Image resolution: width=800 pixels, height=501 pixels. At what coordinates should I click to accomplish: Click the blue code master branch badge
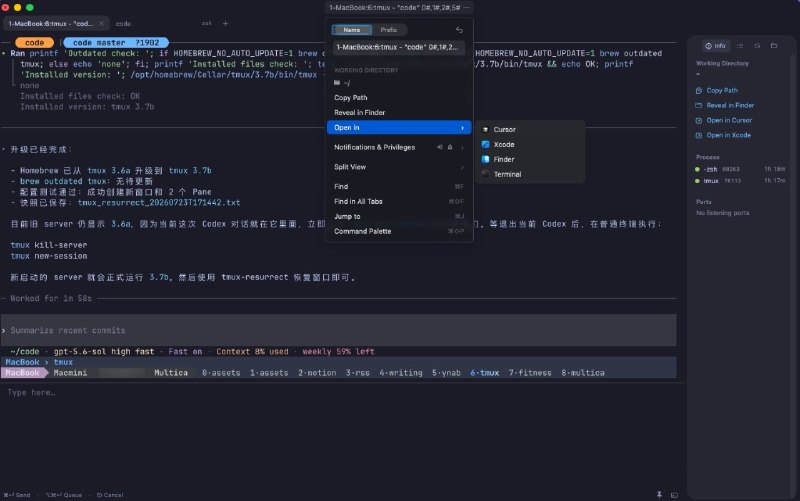[116, 43]
